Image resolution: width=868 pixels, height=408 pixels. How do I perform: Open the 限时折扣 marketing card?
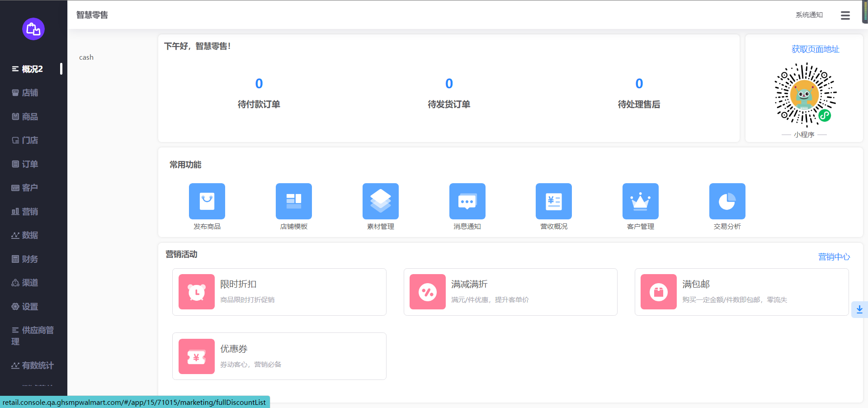point(279,292)
